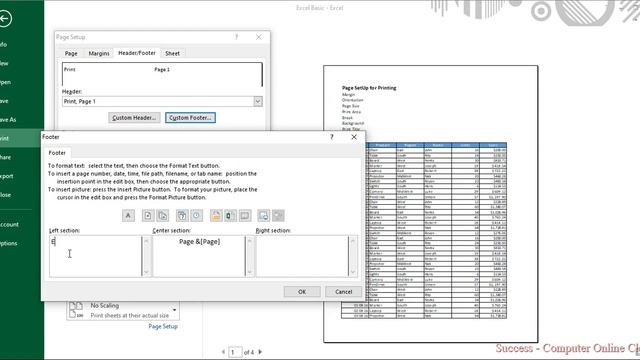Click into the Center section box

click(199, 256)
